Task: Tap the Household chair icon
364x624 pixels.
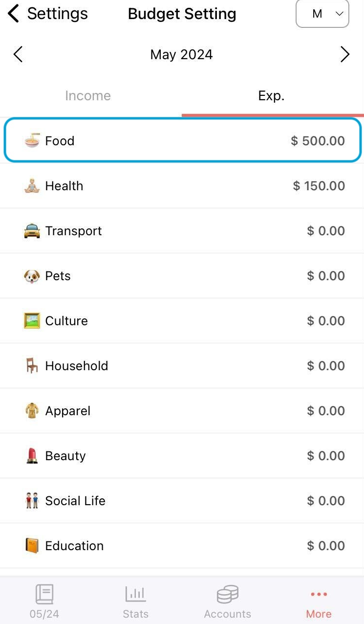Action: pyautogui.click(x=32, y=366)
